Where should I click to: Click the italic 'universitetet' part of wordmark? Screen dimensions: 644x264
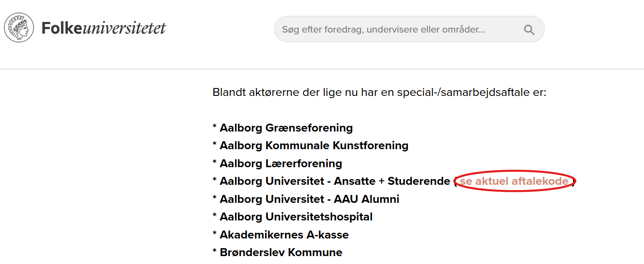(x=124, y=29)
